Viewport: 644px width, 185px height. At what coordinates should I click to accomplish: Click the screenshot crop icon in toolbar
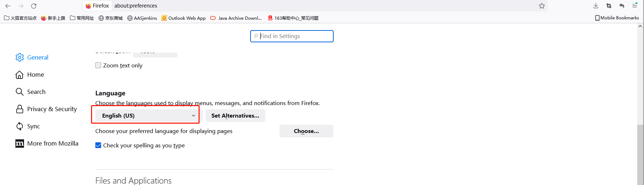tap(609, 6)
